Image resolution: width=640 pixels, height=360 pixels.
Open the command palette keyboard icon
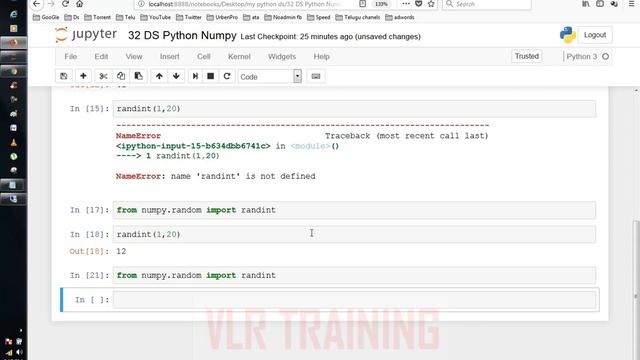316,76
